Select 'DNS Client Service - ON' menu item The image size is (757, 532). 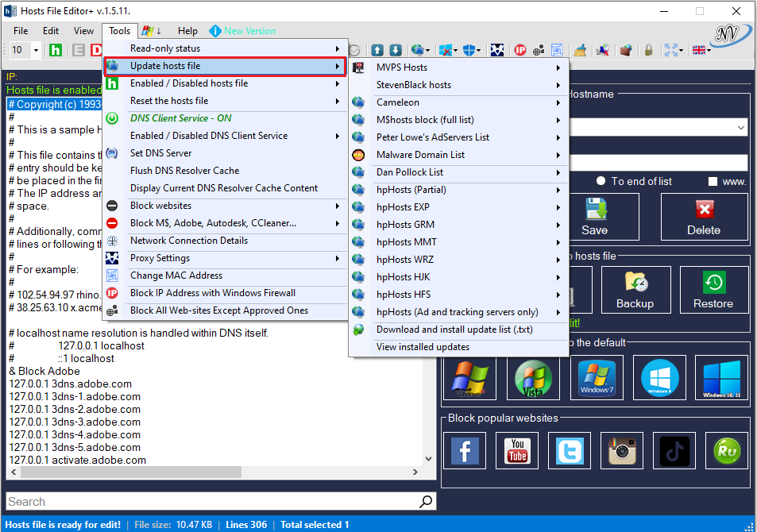[x=226, y=118]
